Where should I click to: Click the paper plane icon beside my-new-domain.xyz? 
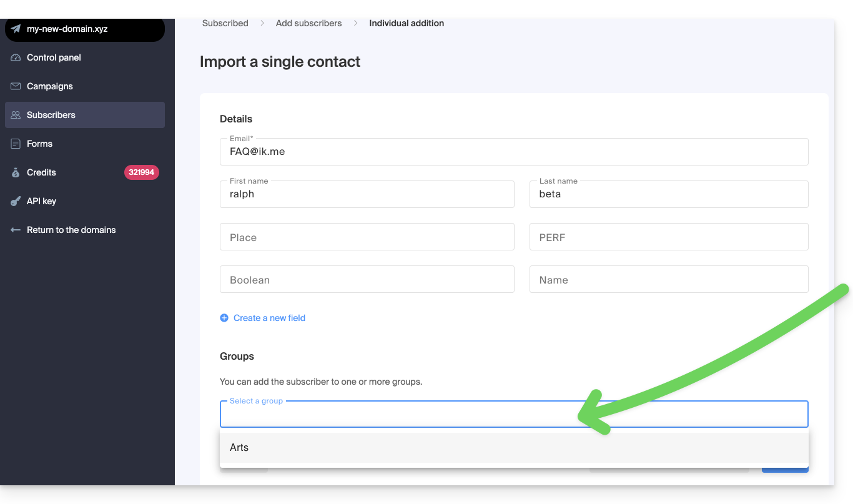pos(16,29)
